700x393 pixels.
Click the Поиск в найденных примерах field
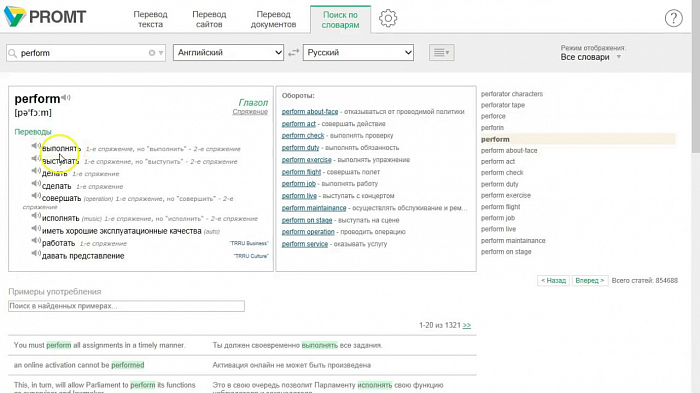click(x=126, y=306)
